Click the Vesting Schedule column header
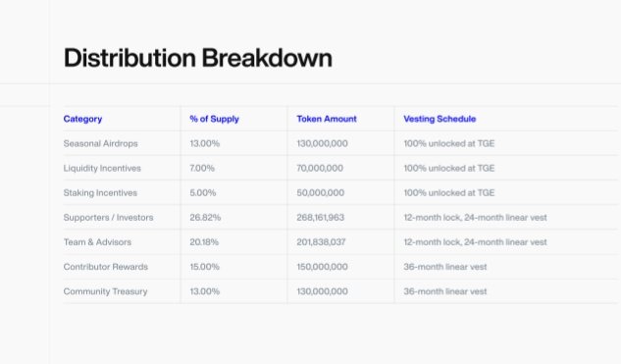 pos(440,119)
